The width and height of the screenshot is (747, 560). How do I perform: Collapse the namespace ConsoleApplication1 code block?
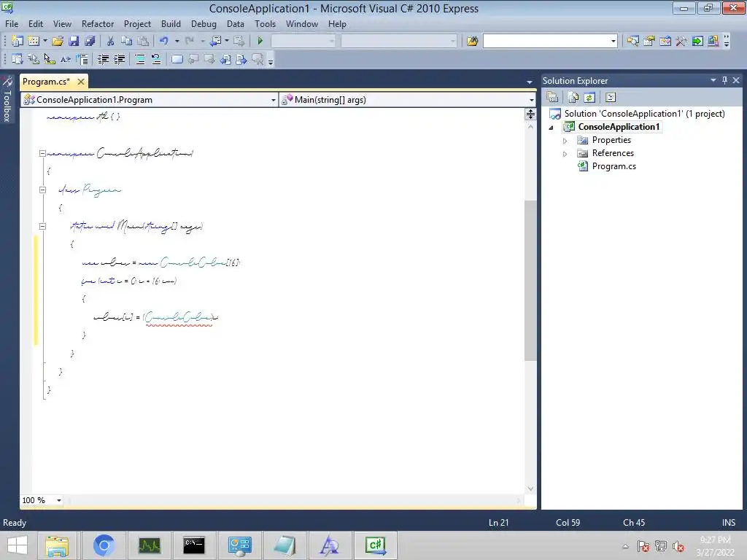pyautogui.click(x=42, y=153)
